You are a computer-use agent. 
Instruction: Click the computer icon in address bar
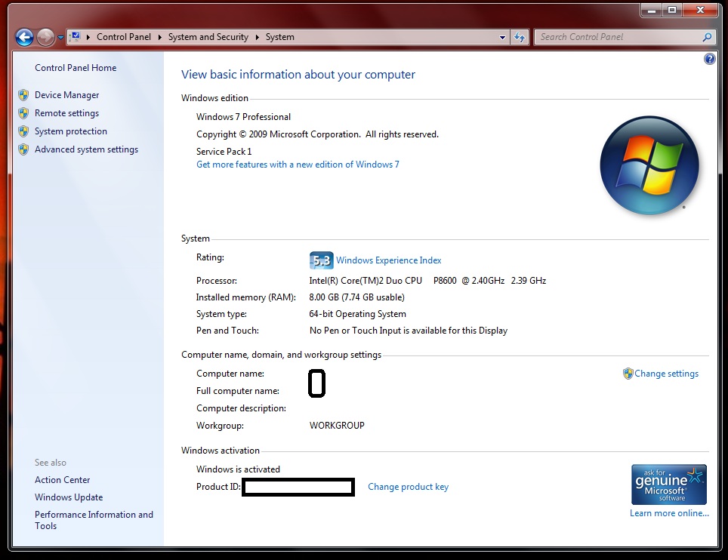(76, 37)
